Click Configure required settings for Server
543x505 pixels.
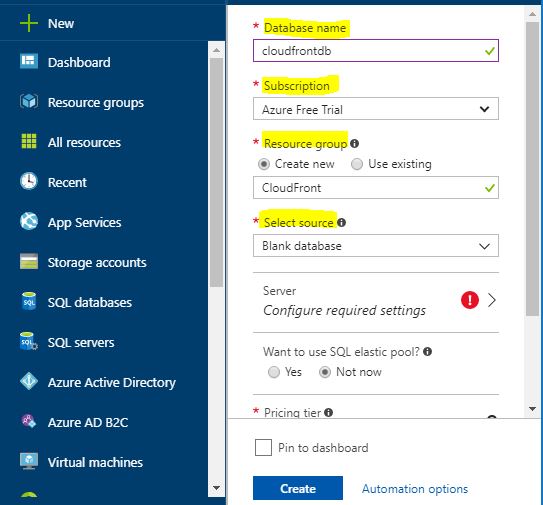pos(345,310)
